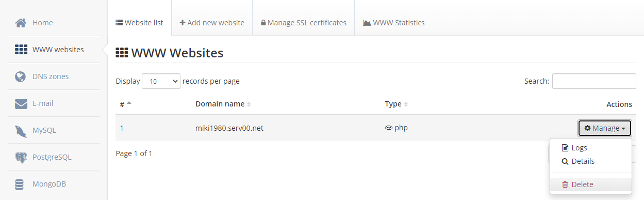Image resolution: width=644 pixels, height=200 pixels.
Task: Sort the table by Type
Action: coord(397,104)
